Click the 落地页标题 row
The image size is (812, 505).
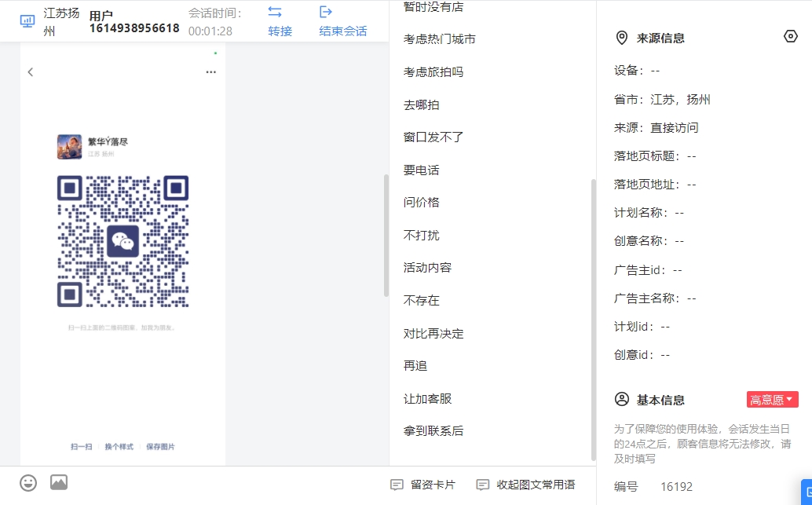tap(655, 156)
